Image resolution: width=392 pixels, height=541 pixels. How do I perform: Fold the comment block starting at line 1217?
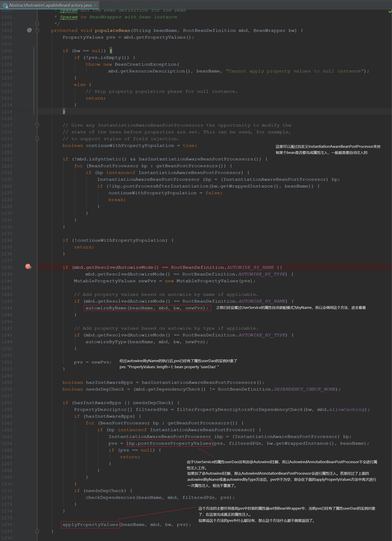click(37, 125)
